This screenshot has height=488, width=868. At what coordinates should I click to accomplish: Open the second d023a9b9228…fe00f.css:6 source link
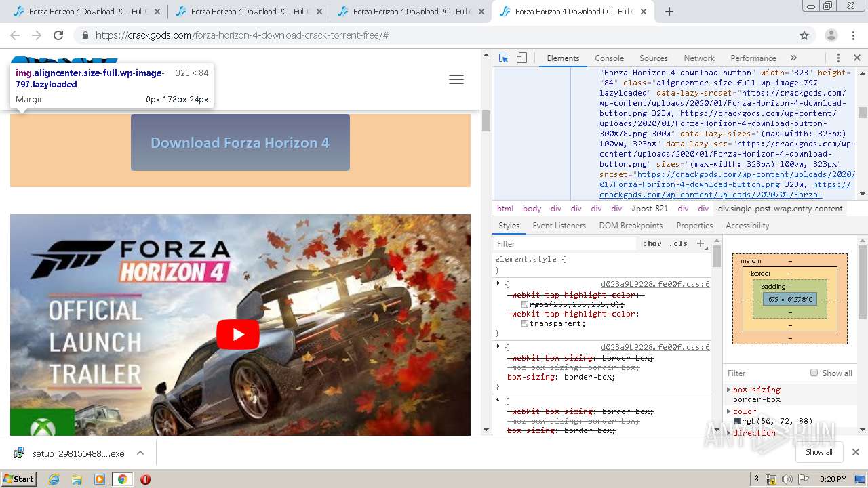(655, 347)
